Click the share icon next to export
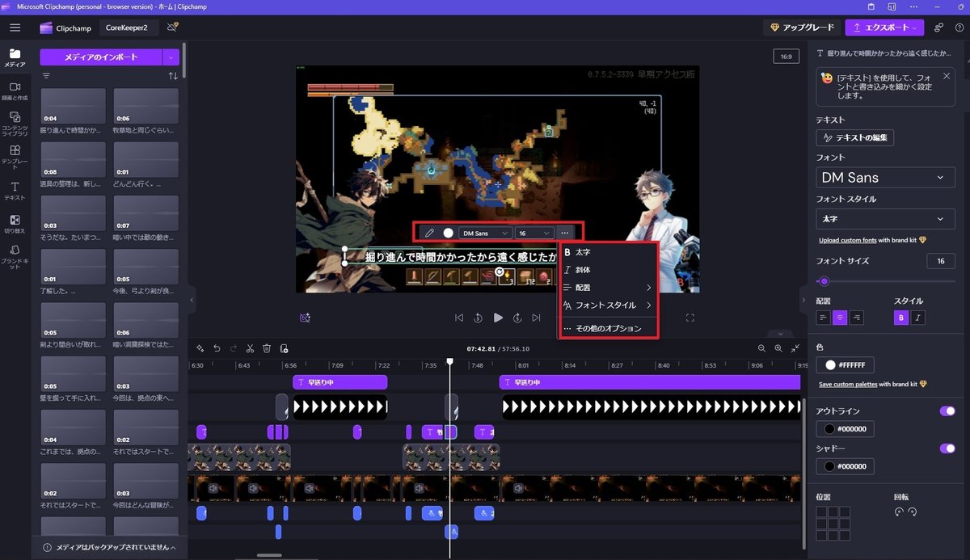 click(938, 27)
